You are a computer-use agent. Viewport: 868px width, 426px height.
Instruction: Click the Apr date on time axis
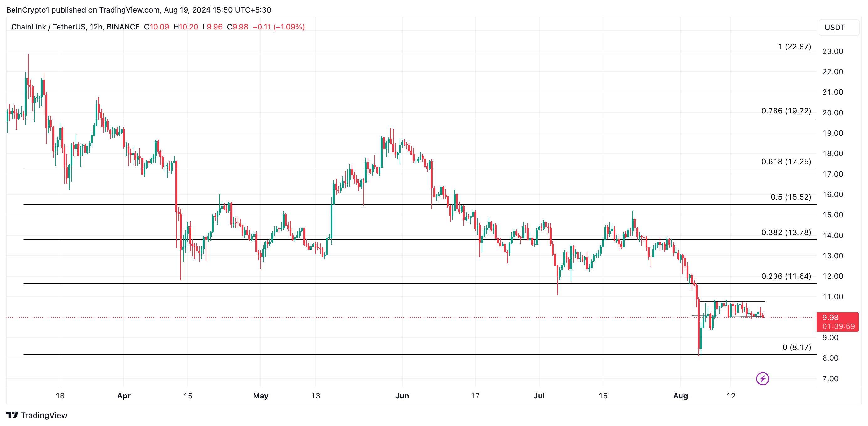124,396
